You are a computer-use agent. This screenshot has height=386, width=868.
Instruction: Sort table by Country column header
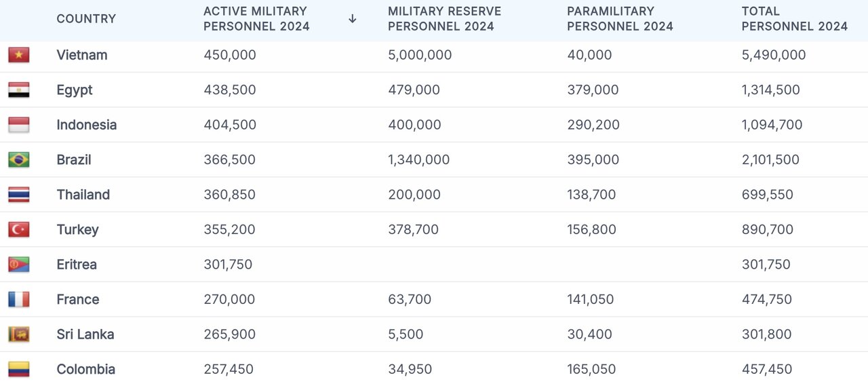click(x=86, y=19)
